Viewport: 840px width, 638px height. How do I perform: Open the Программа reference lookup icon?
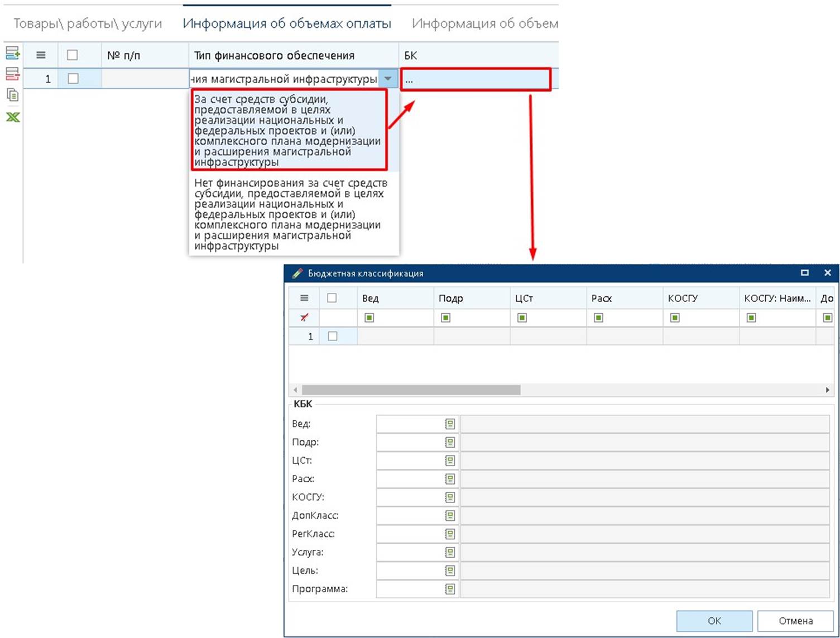[x=450, y=589]
